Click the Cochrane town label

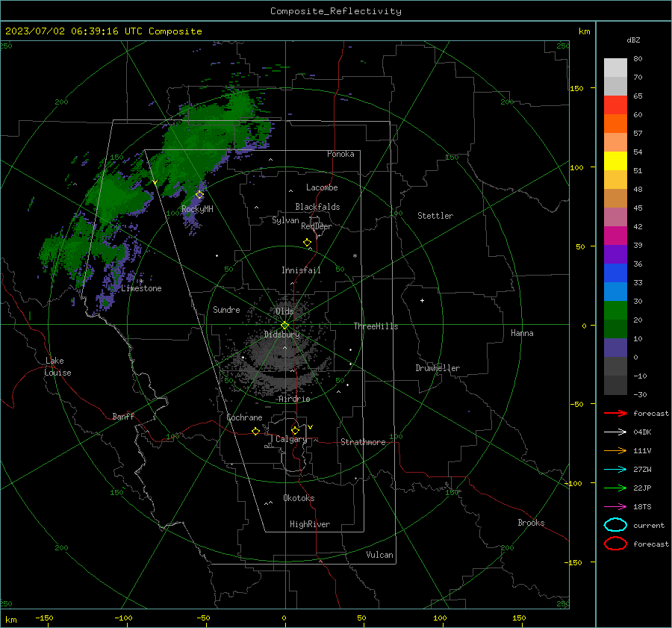244,417
